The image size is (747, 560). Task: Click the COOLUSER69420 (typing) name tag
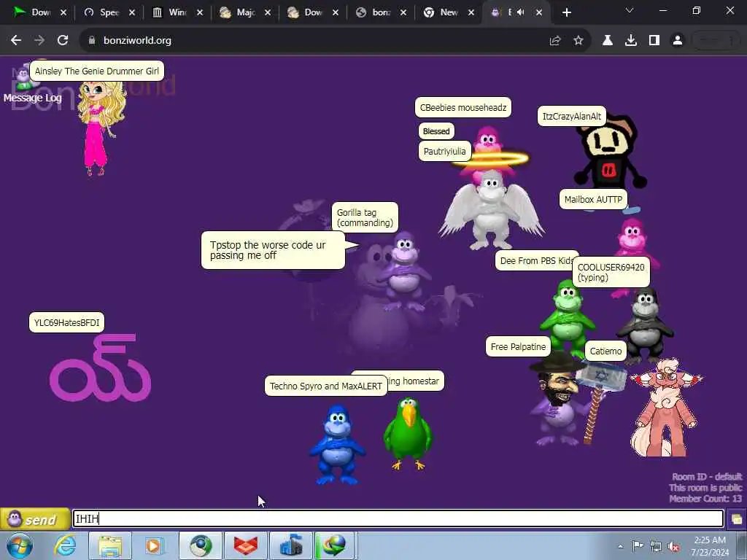click(611, 272)
